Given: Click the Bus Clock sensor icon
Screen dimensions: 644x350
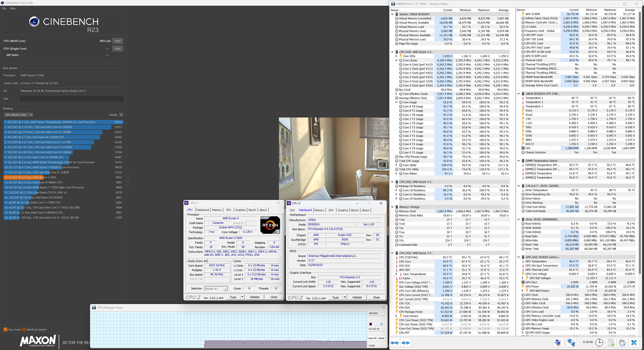Looking at the screenshot, I should 396,90.
